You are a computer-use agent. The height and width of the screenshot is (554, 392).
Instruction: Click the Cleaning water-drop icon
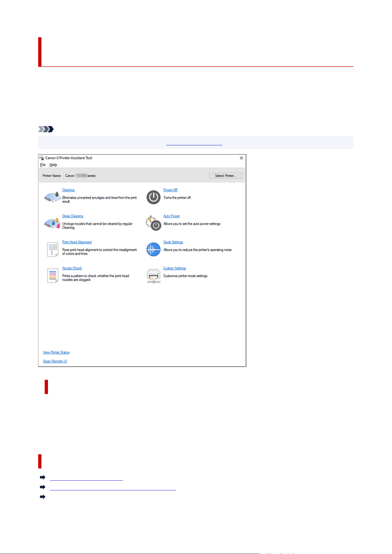pos(52,197)
